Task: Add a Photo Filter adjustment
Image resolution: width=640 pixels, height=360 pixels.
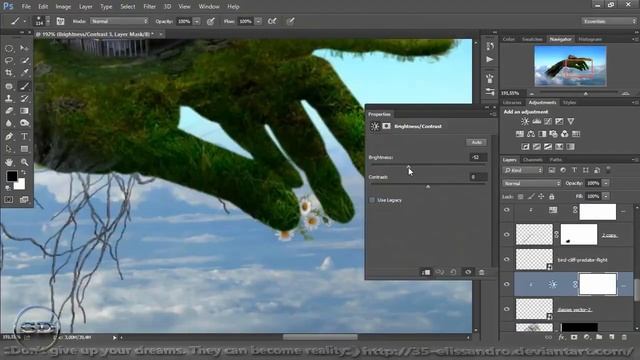Action: point(553,134)
